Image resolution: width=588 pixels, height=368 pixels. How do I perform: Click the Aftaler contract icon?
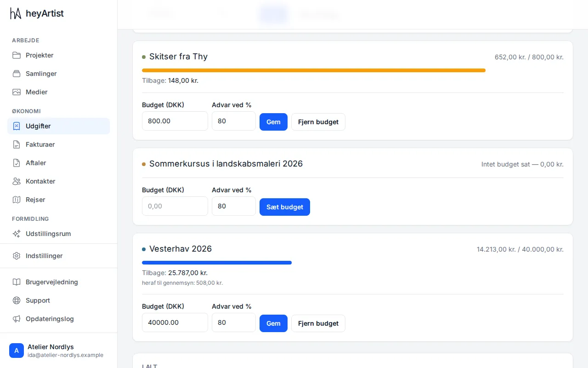pos(17,163)
